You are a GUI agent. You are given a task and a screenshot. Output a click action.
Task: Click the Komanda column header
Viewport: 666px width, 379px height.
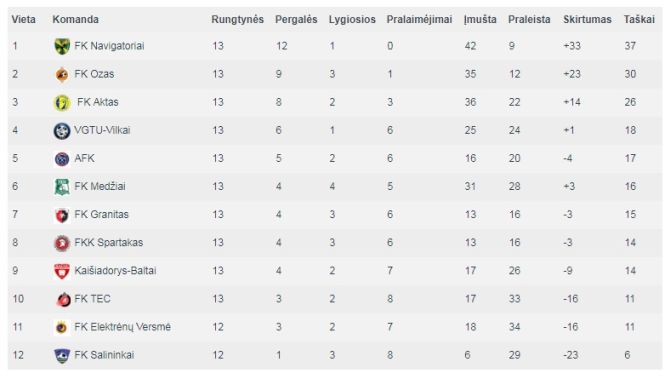[76, 20]
